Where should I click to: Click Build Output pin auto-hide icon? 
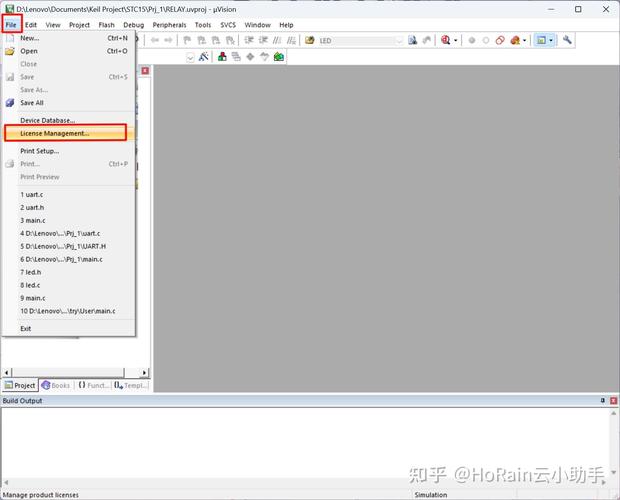coord(603,401)
